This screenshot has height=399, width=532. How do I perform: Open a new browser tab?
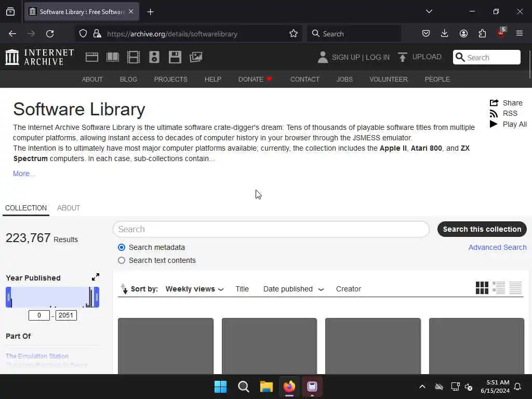pyautogui.click(x=150, y=12)
